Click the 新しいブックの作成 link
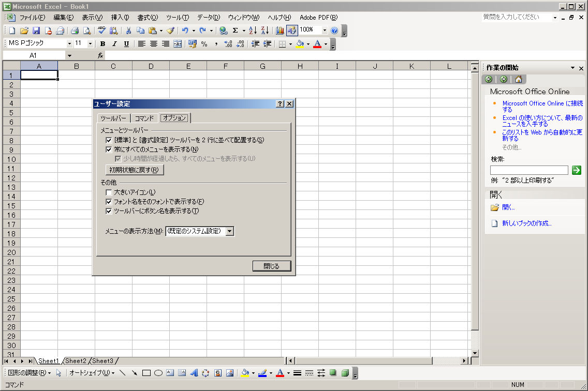This screenshot has width=588, height=391. tap(526, 223)
